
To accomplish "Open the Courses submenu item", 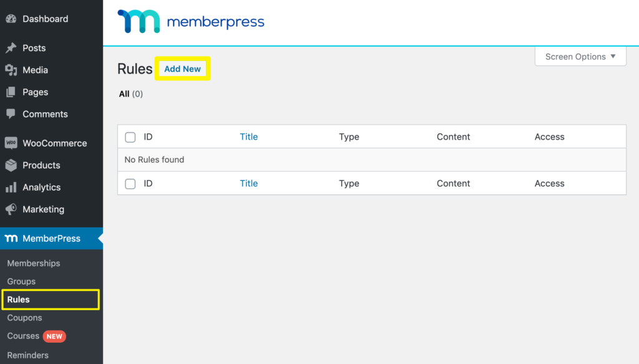I will (x=23, y=336).
